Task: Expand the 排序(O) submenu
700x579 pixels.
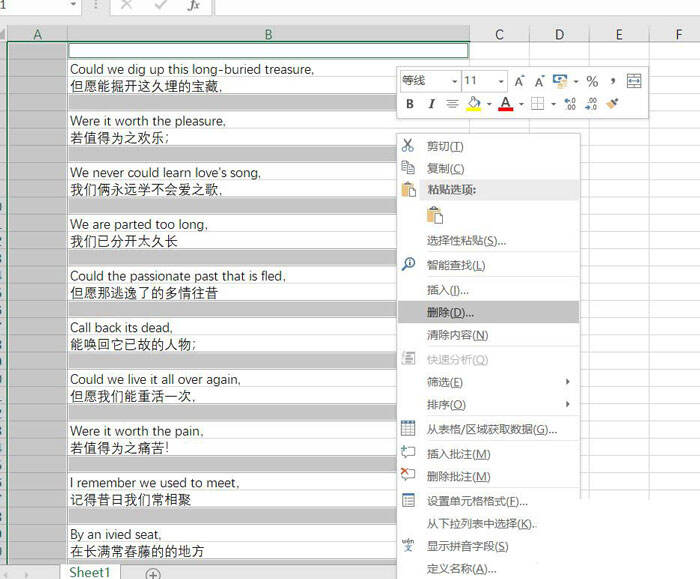Action: click(x=567, y=404)
